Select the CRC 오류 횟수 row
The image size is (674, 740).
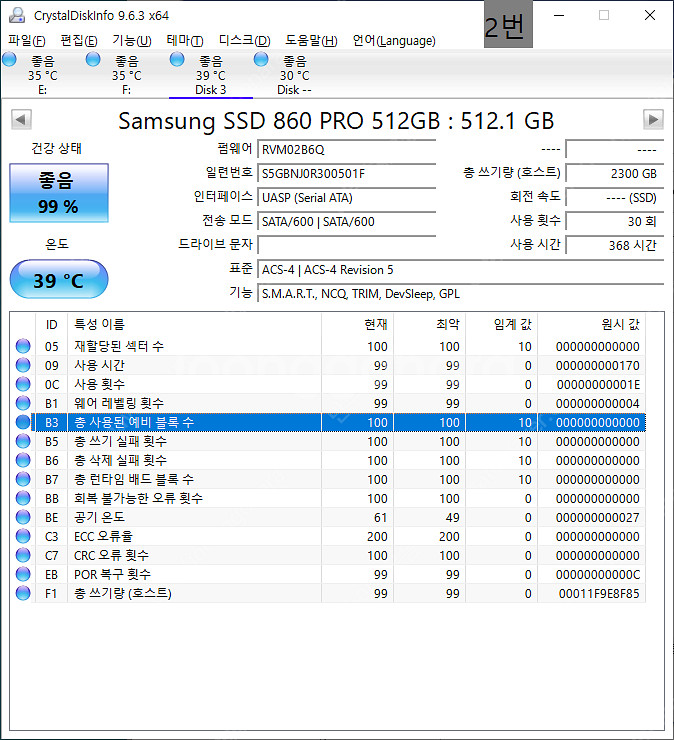(329, 555)
